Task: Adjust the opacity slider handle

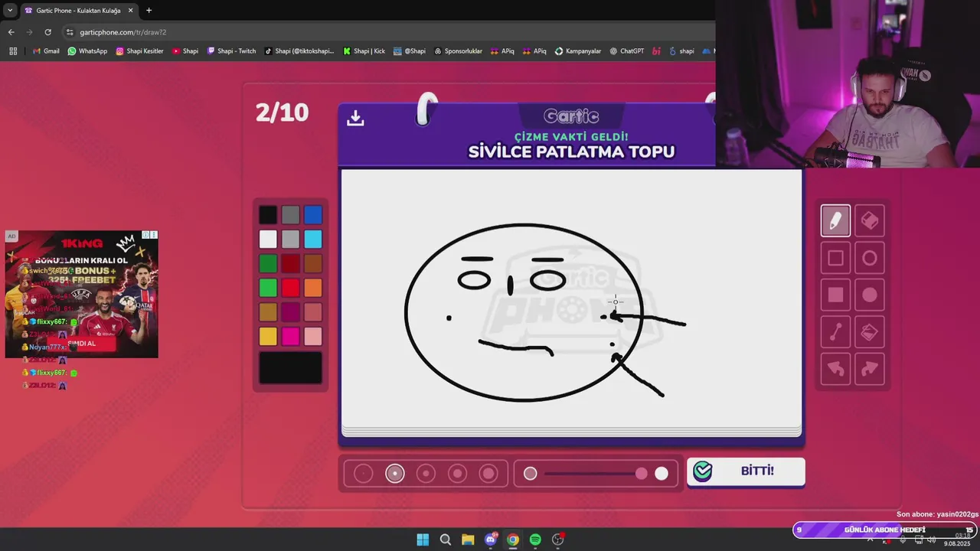Action: coord(642,474)
